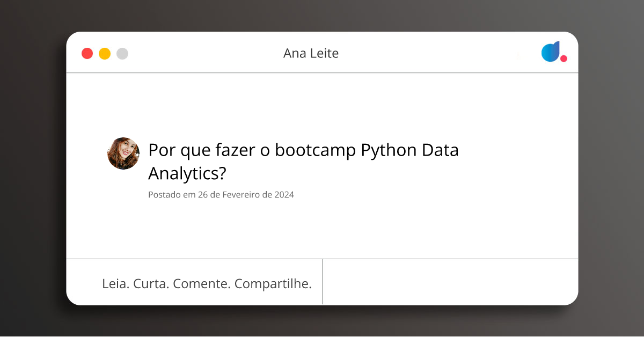Viewport: 644px width, 337px height.
Task: Open Ana Leite's profile avatar photo
Action: [123, 153]
